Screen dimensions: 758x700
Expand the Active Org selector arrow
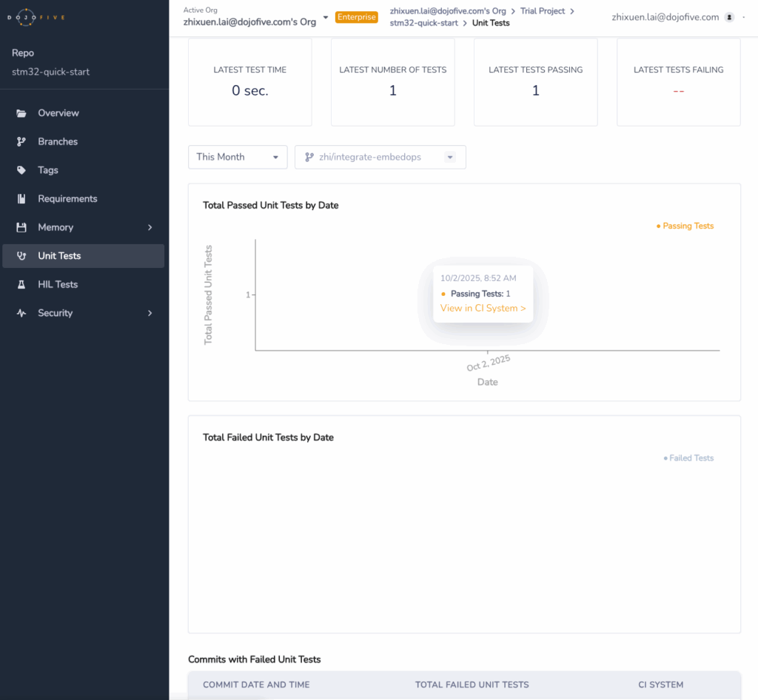click(326, 17)
